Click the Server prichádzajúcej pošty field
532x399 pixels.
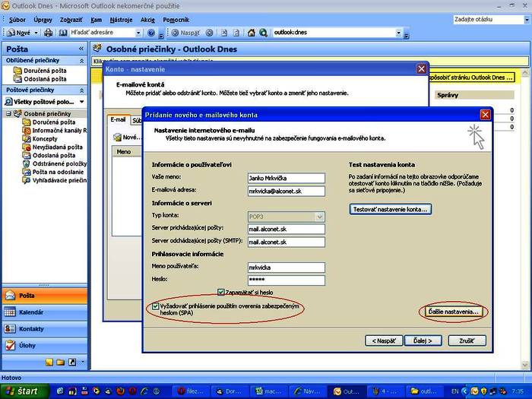tap(287, 229)
